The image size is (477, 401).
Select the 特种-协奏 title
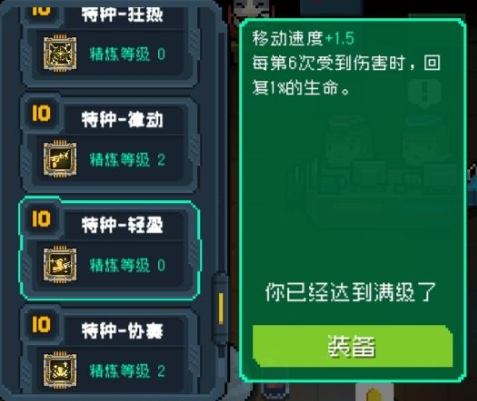click(122, 331)
